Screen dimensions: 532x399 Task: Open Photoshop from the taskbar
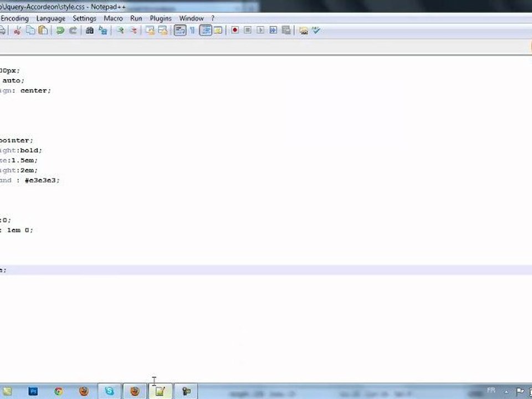(x=33, y=391)
